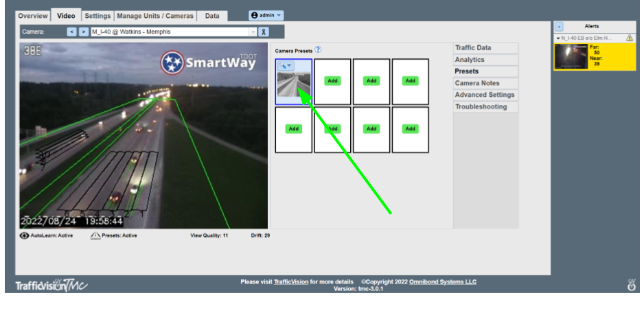Screen dimensions: 644x311
Task: Select the saved highway preset thumbnail
Action: pyautogui.click(x=294, y=84)
